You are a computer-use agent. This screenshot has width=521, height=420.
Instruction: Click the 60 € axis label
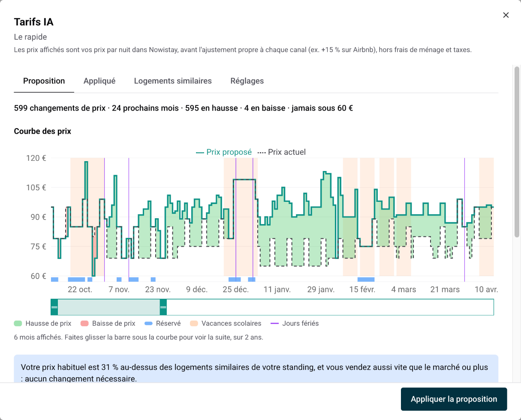[38, 276]
